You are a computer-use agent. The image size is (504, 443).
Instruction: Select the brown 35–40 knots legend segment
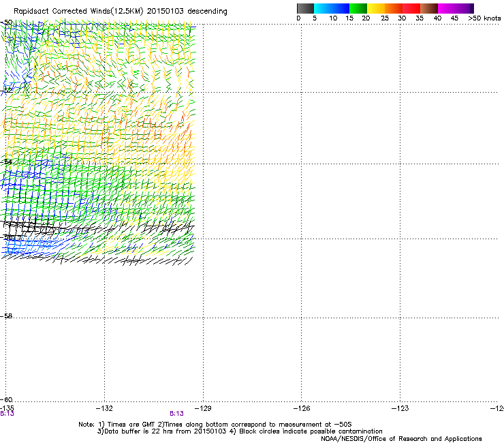429,8
